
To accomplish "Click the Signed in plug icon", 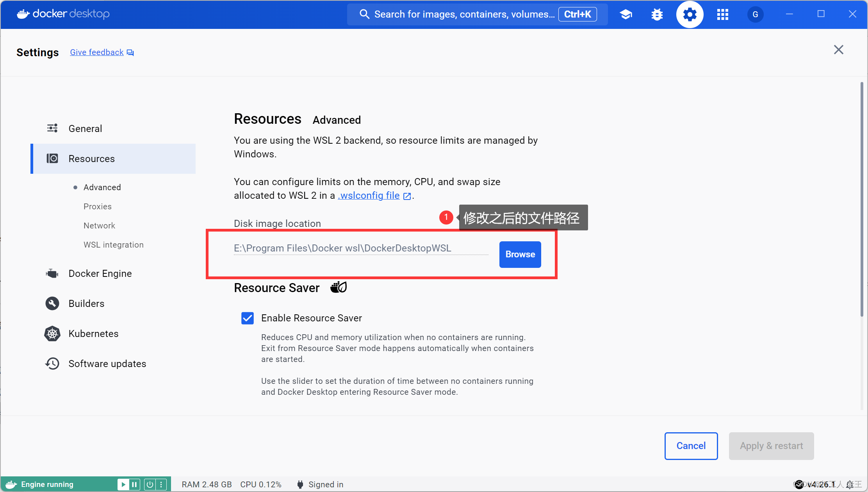I will pyautogui.click(x=300, y=485).
